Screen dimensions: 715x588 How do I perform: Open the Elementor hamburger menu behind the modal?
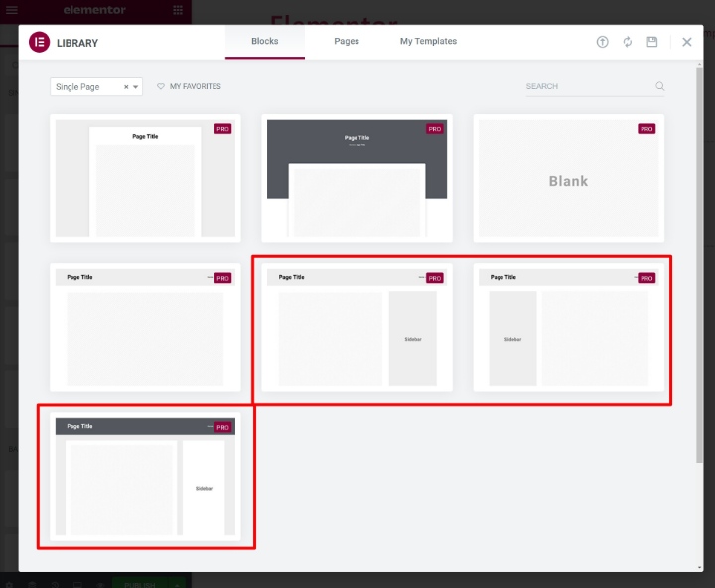click(12, 10)
